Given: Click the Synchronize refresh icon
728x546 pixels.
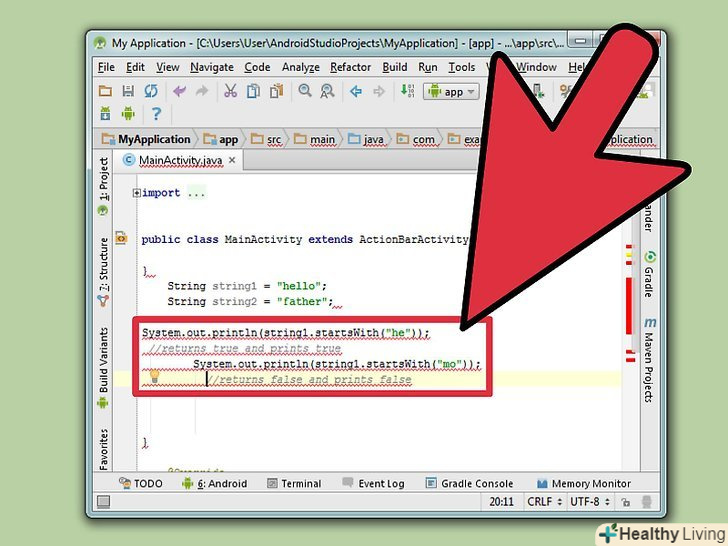Looking at the screenshot, I should tap(150, 91).
